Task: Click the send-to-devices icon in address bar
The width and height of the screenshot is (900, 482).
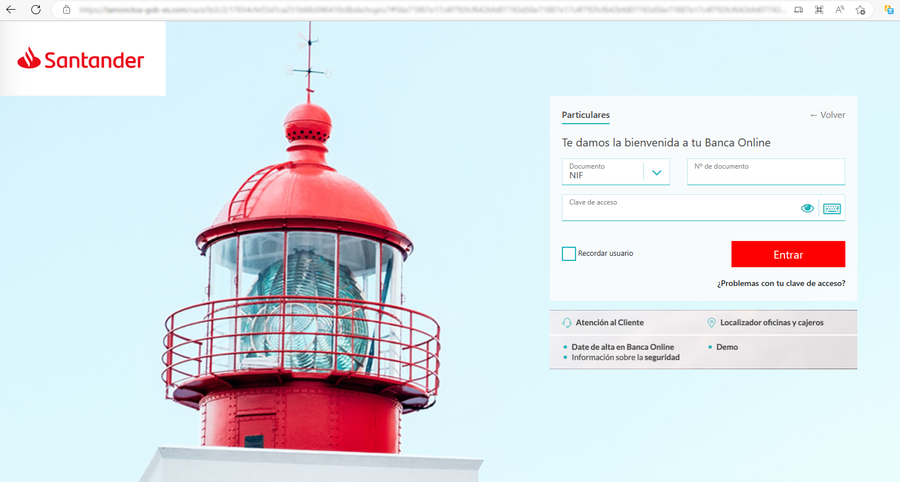Action: [x=798, y=9]
